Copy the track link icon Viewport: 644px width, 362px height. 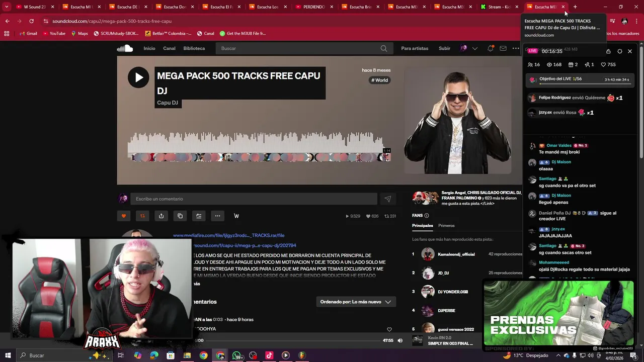[x=180, y=216]
